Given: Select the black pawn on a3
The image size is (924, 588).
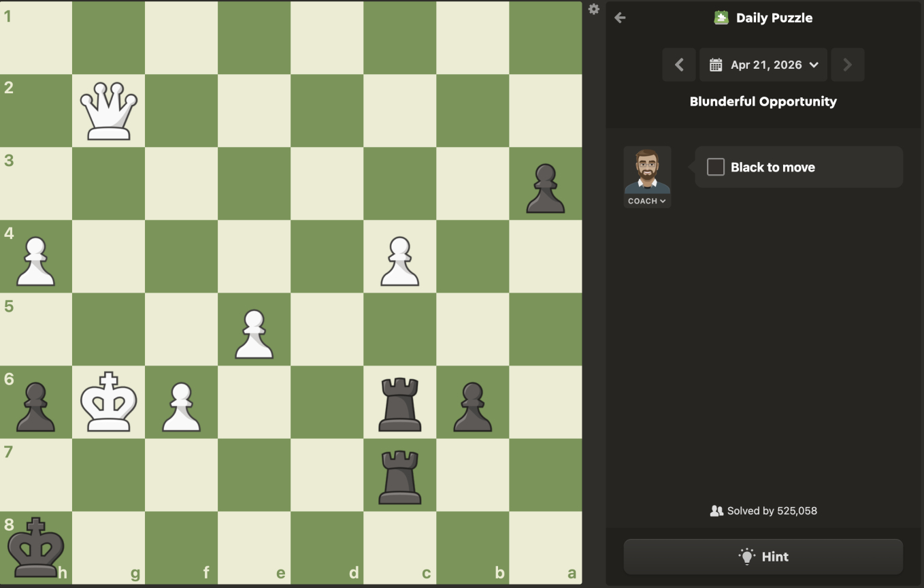Looking at the screenshot, I should click(x=546, y=189).
